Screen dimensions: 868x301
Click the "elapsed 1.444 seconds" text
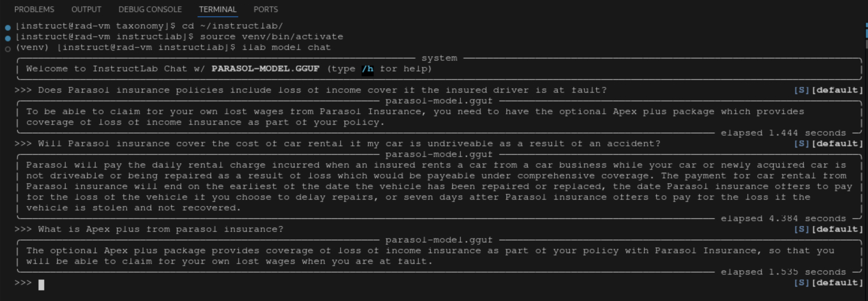783,133
